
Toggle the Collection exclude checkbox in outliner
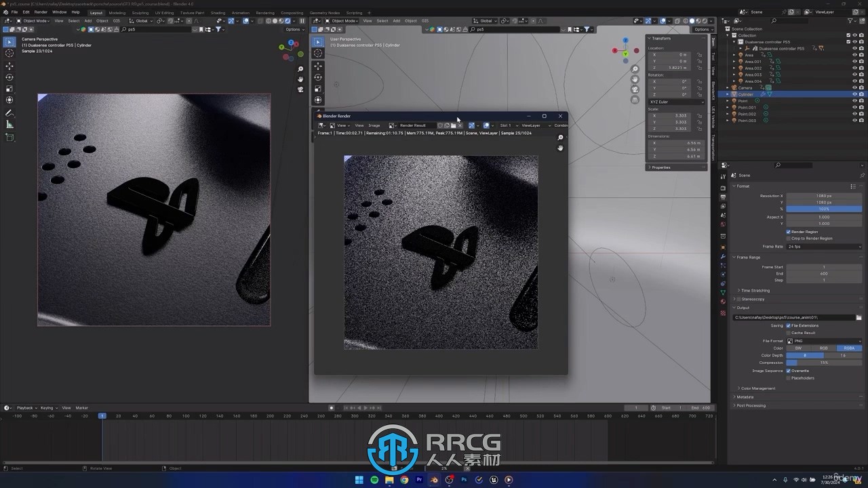tap(848, 35)
